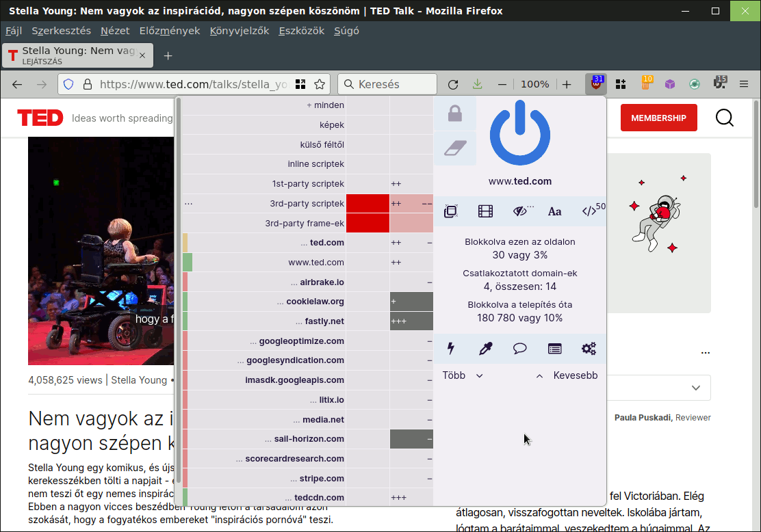Click the tracking protection shield icon
This screenshot has width=761, height=532.
(x=68, y=84)
